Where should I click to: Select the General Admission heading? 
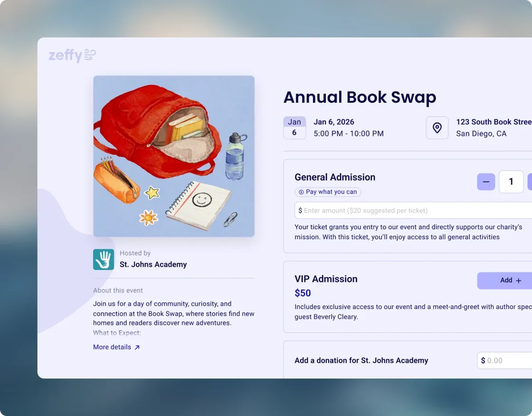tap(335, 177)
